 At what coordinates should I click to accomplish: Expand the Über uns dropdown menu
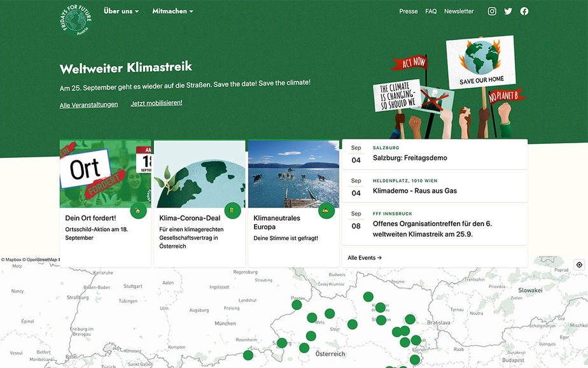point(121,11)
